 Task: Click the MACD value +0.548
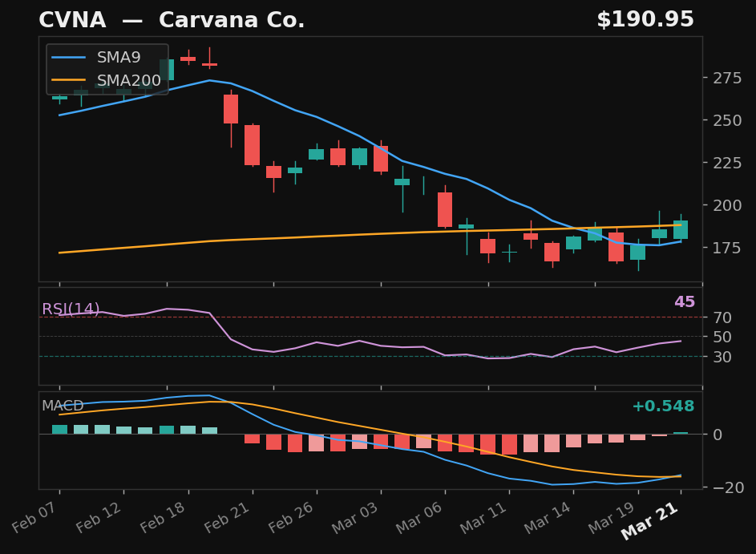(663, 406)
